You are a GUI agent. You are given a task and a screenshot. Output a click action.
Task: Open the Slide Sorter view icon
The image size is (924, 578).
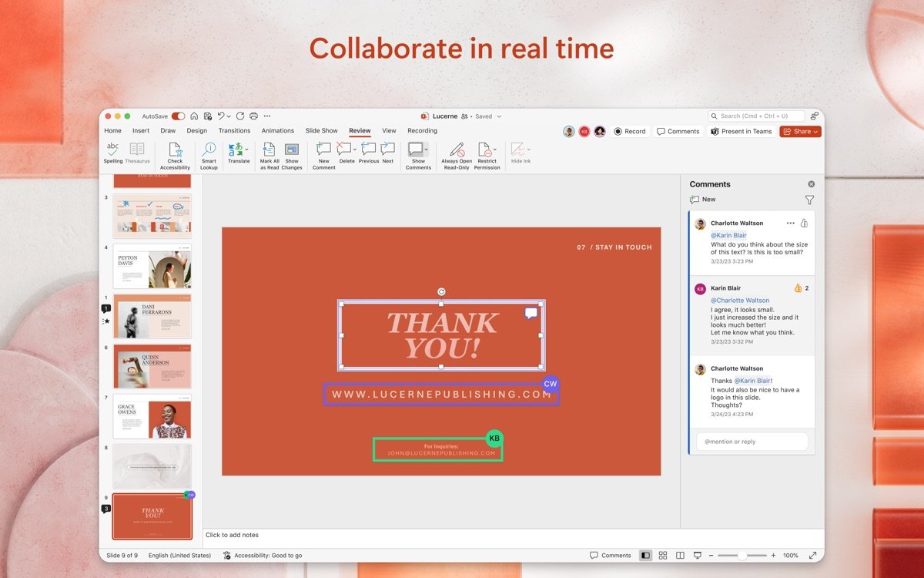click(663, 555)
